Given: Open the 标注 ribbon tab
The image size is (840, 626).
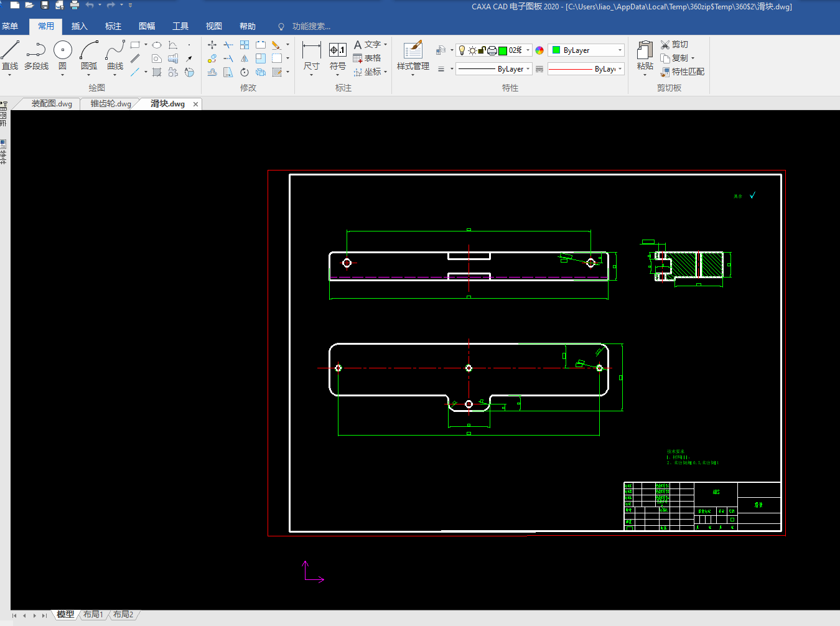Looking at the screenshot, I should [113, 26].
